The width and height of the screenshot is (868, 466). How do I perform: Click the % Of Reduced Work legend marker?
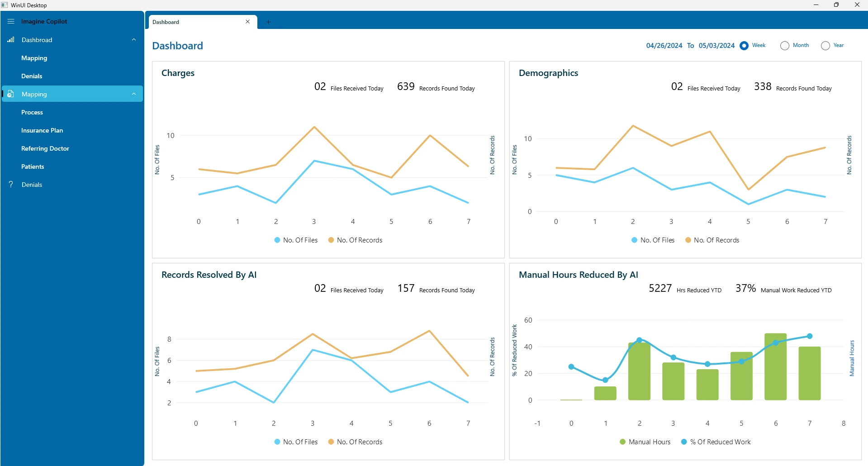click(x=684, y=442)
